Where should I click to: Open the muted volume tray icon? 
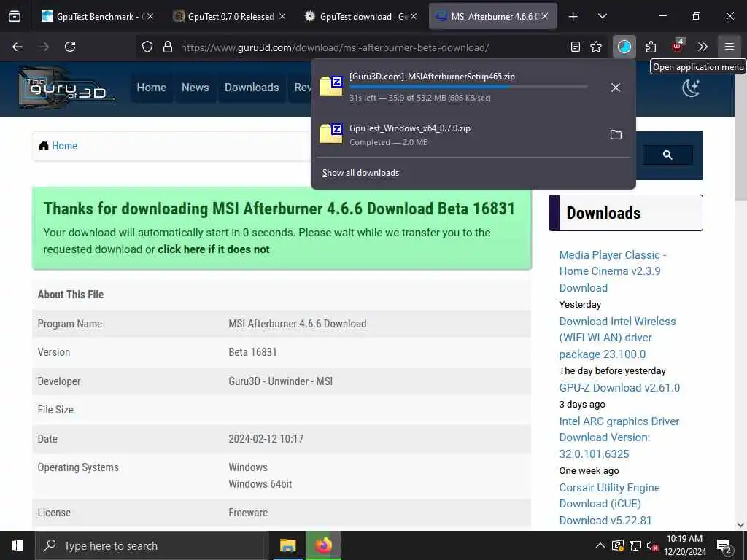pos(652,545)
